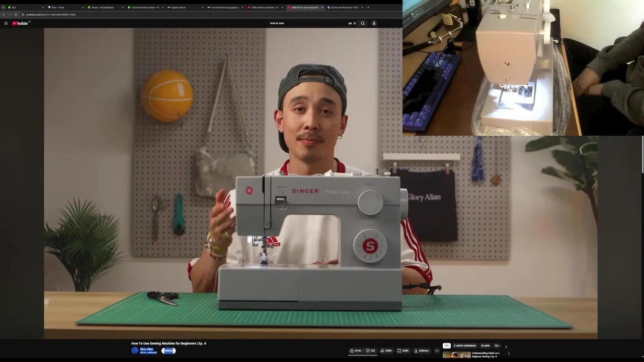Viewport: 644px width, 362px height.
Task: Open the Glory Allan channel name link
Action: coord(146,349)
